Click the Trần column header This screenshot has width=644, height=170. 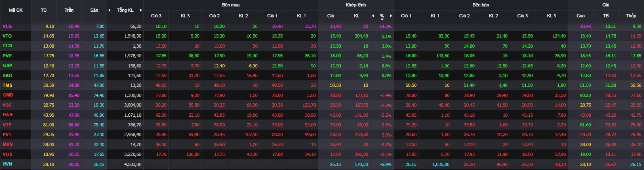[69, 10]
